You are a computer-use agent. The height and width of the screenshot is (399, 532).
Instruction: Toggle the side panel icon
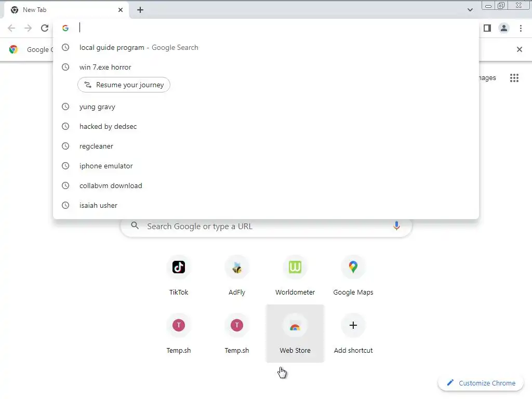tap(487, 28)
